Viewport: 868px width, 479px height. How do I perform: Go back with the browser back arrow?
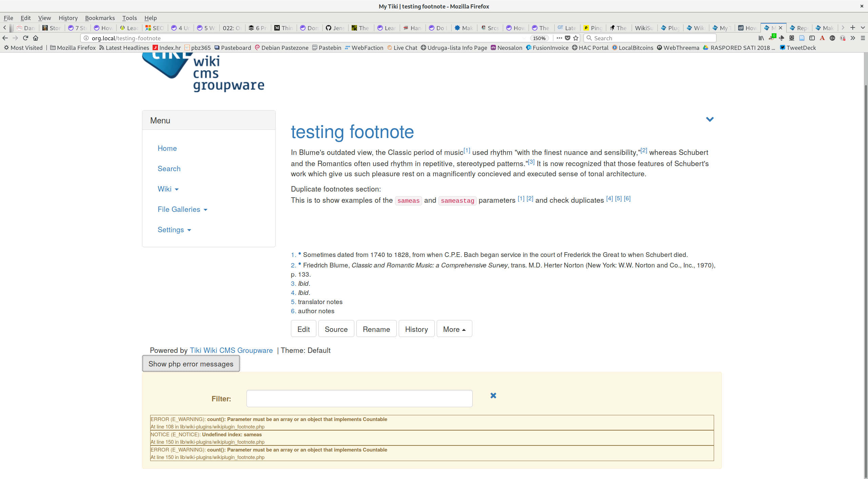[5, 38]
